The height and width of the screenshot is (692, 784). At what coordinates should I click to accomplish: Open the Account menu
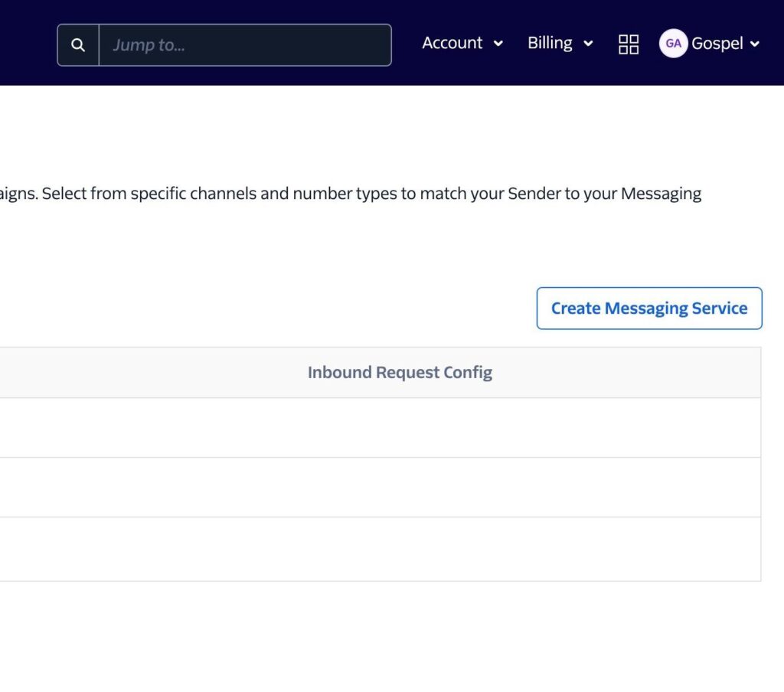pyautogui.click(x=452, y=43)
